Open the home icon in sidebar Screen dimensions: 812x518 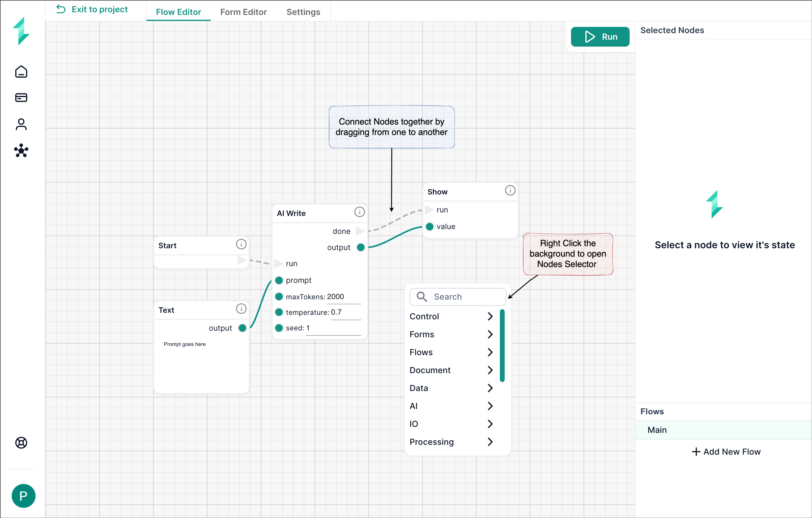click(21, 71)
